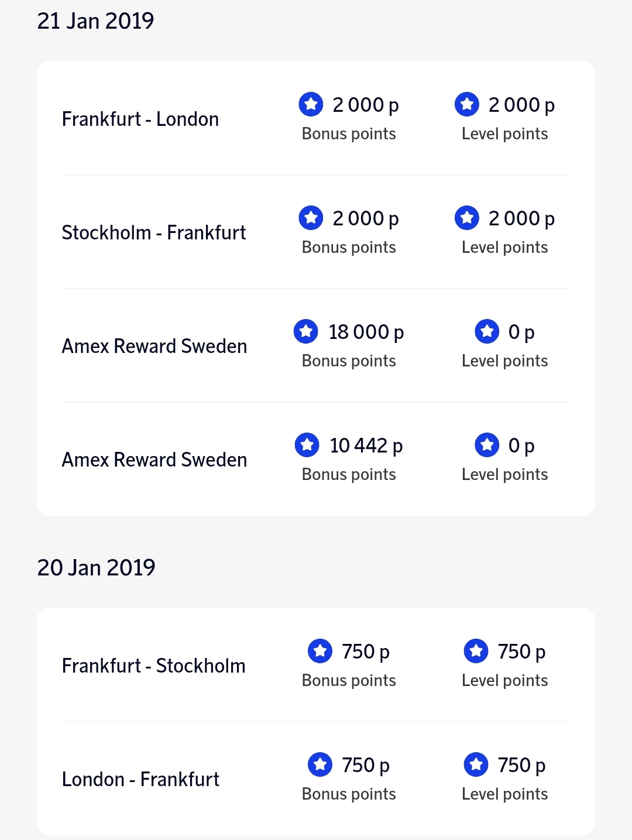The image size is (632, 840).
Task: Click the bonus points star in London - Frankfurt row
Action: [320, 765]
